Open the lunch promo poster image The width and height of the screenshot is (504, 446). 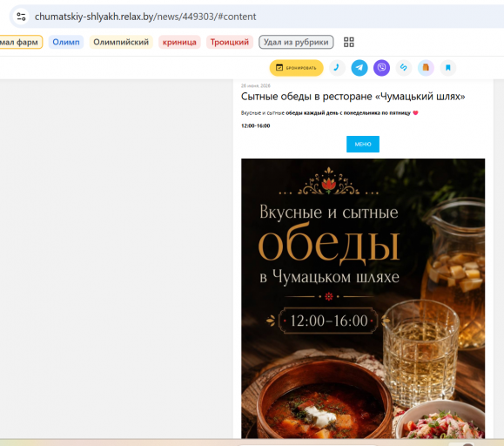[x=363, y=298]
